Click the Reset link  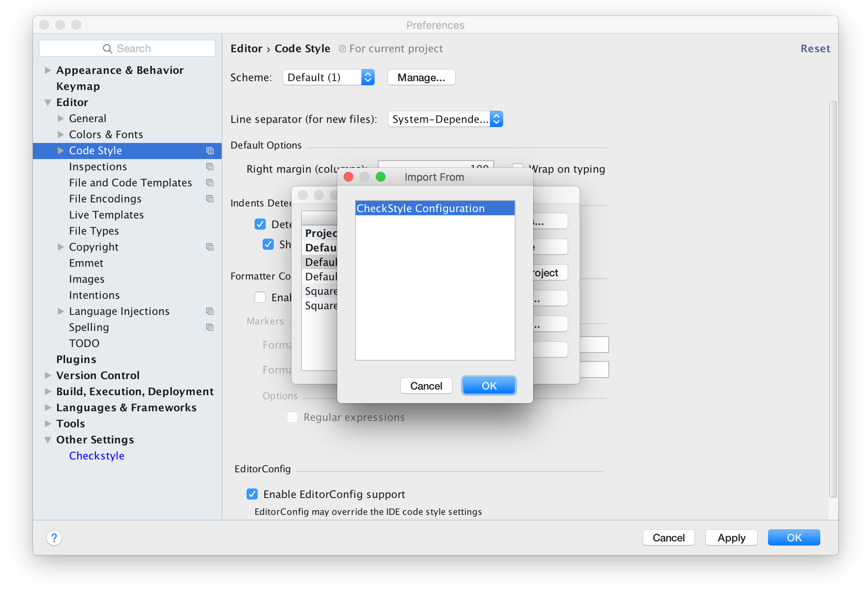[x=815, y=49]
